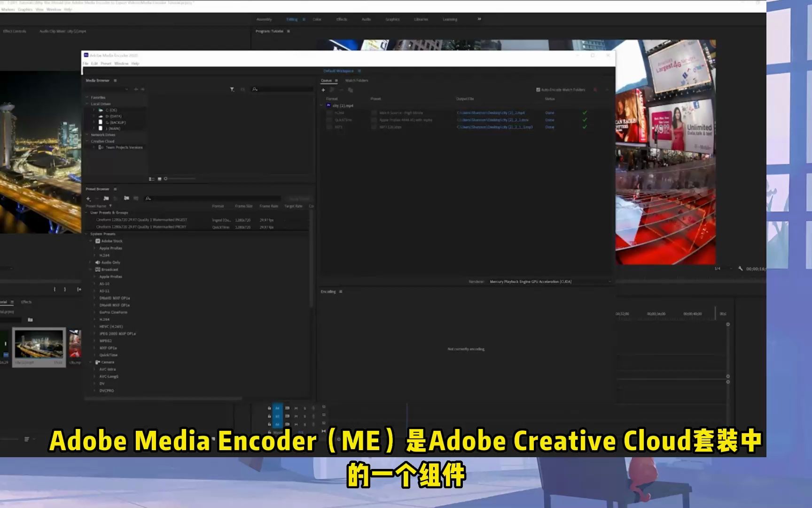Click the create new preset plus icon

[88, 198]
